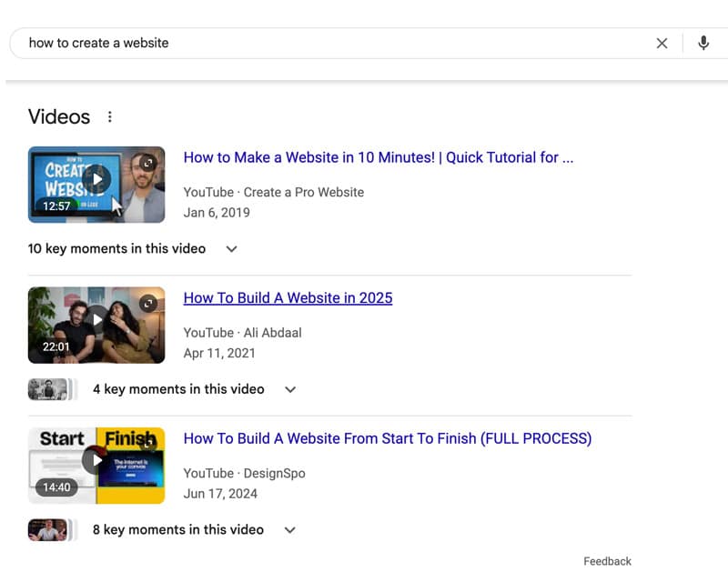The image size is (728, 582).
Task: Expand the '4 key moments in this video' chevron
Action: click(x=290, y=389)
